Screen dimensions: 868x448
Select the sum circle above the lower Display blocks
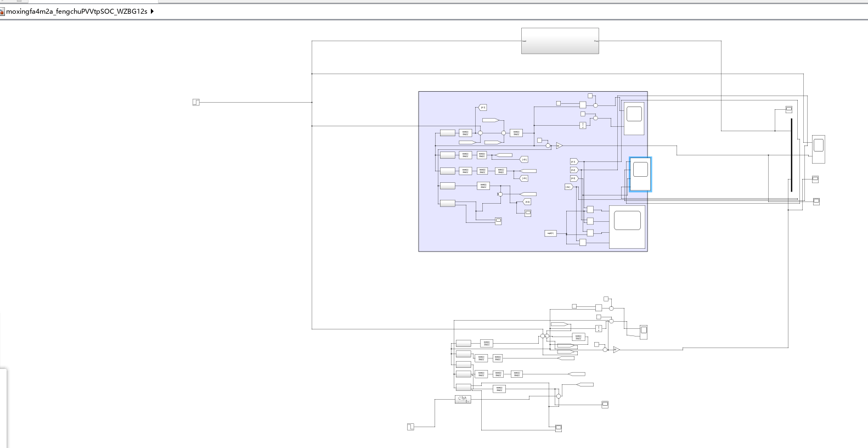point(559,396)
